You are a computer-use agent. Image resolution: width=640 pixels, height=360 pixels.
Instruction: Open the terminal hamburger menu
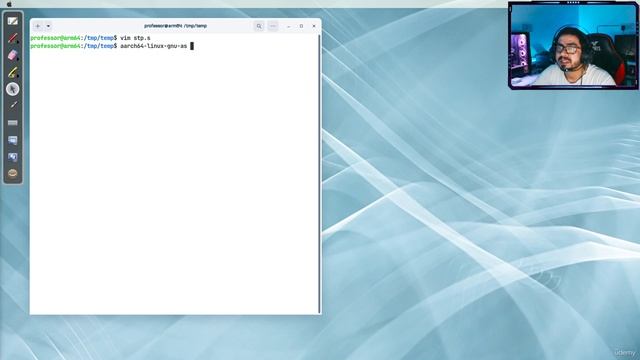pyautogui.click(x=273, y=26)
